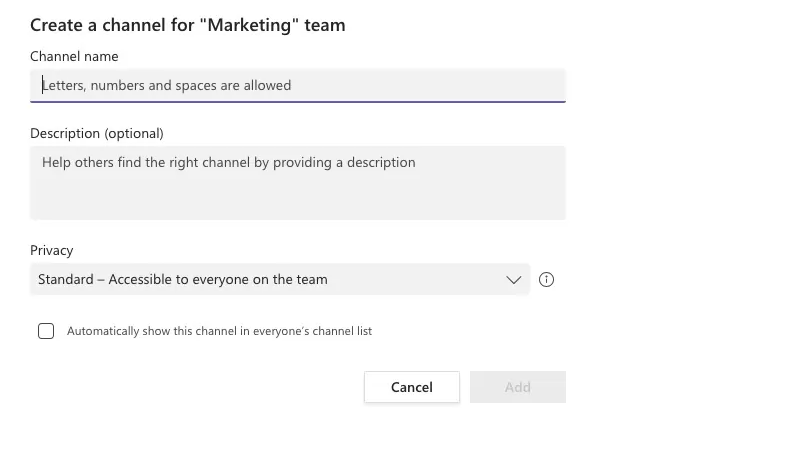
Task: Click the 'Privacy' label above dropdown
Action: pyautogui.click(x=52, y=251)
